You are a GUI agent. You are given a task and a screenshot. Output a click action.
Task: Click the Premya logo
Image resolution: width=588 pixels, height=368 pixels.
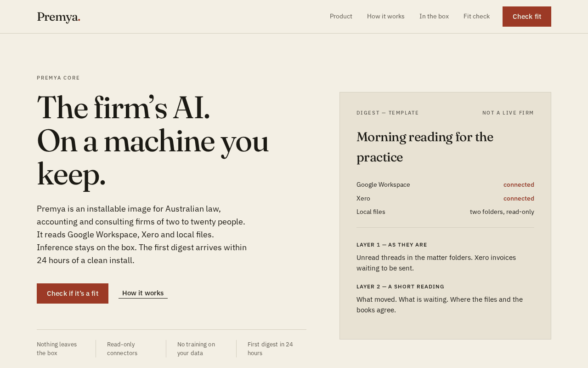(58, 17)
